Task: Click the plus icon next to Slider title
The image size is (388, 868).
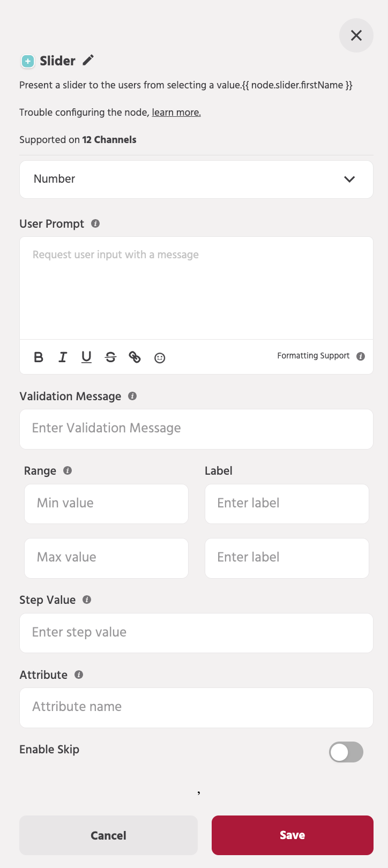Action: coord(27,61)
